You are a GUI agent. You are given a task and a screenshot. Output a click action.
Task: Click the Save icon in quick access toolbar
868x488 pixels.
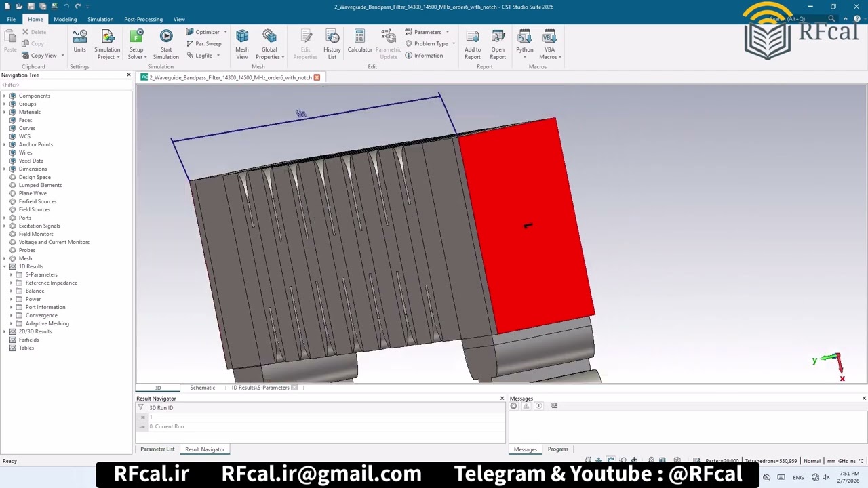tap(31, 7)
